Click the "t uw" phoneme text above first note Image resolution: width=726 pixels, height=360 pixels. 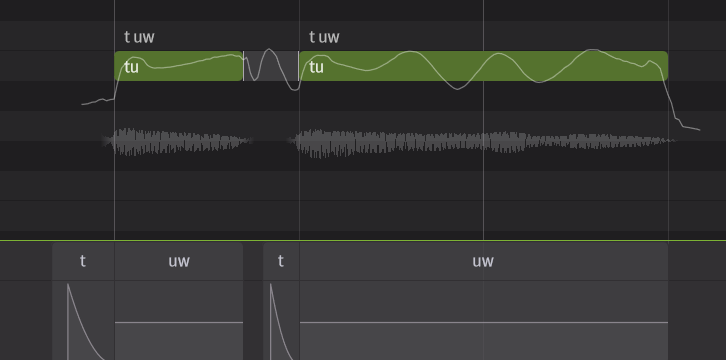[x=139, y=37]
